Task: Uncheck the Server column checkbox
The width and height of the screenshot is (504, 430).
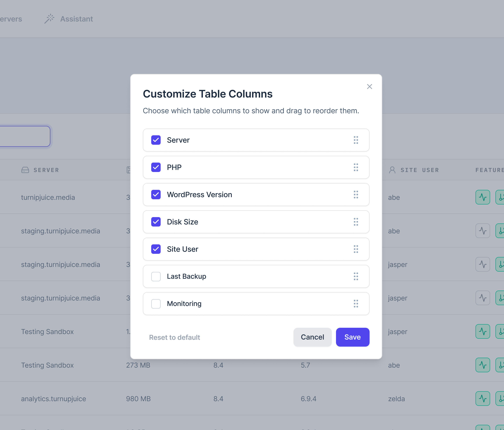Action: 156,140
